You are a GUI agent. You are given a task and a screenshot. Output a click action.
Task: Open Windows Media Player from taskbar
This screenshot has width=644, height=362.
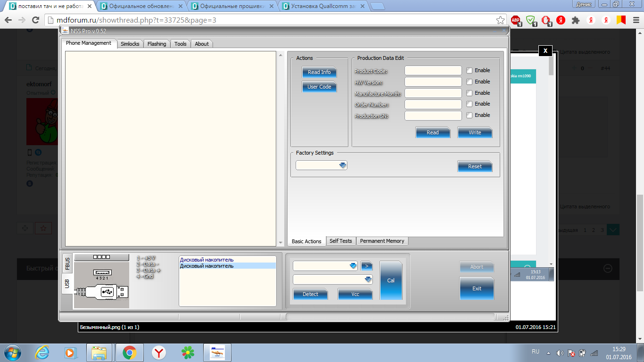pyautogui.click(x=71, y=352)
